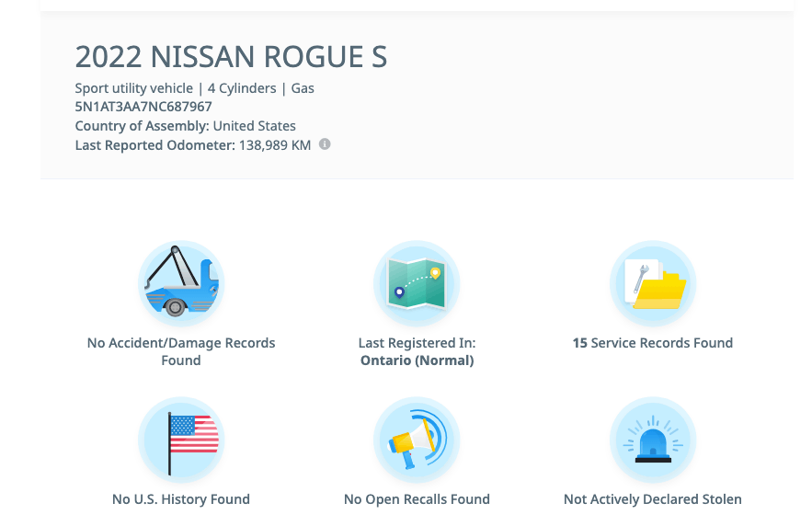Open No Open Recalls Found label

click(x=417, y=499)
